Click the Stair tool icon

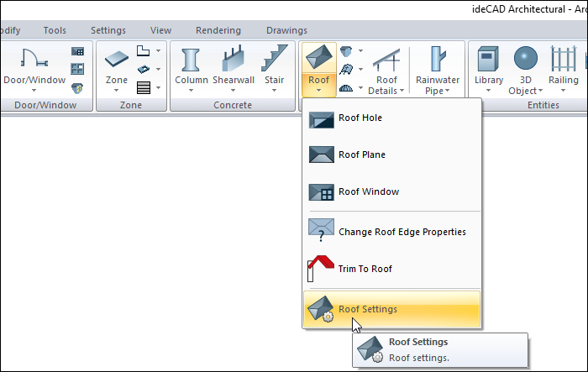(x=275, y=58)
